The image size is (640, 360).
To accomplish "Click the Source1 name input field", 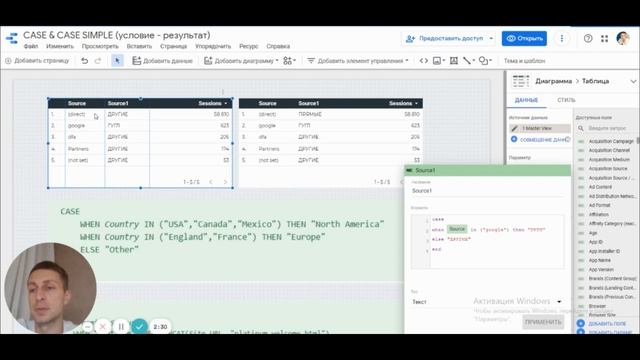I will pos(488,191).
